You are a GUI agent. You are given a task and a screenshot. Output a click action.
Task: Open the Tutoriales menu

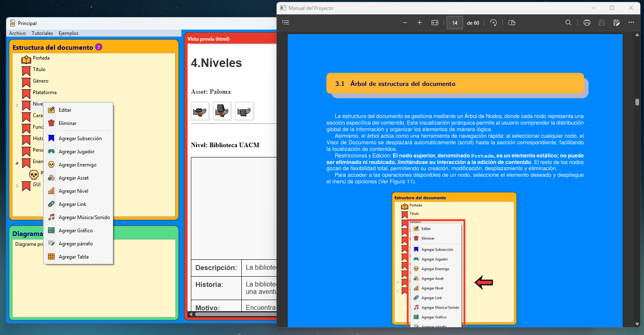(42, 33)
